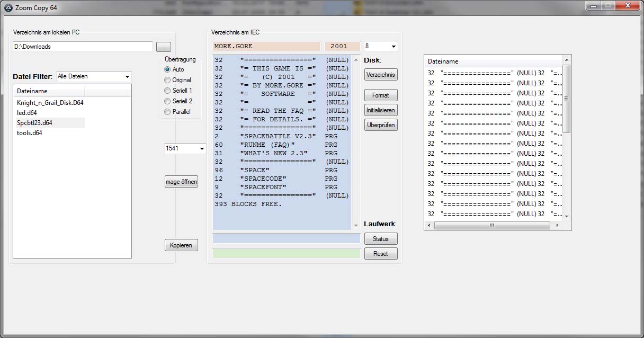Select Spcbtl23.d64 in the file list
The image size is (644, 338).
click(x=34, y=123)
